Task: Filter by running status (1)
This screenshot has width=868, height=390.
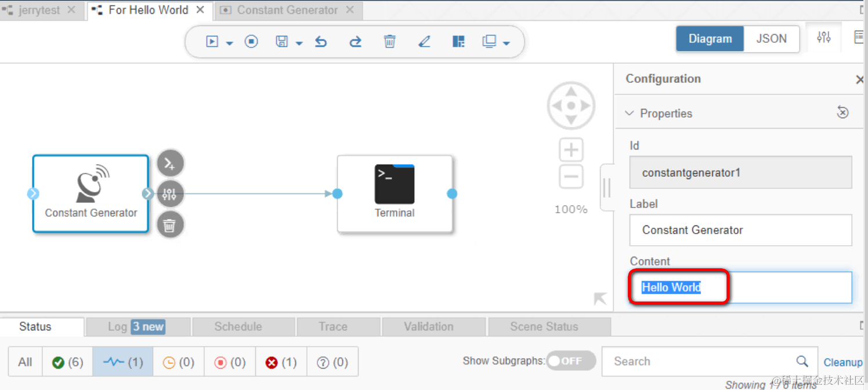Action: click(123, 362)
